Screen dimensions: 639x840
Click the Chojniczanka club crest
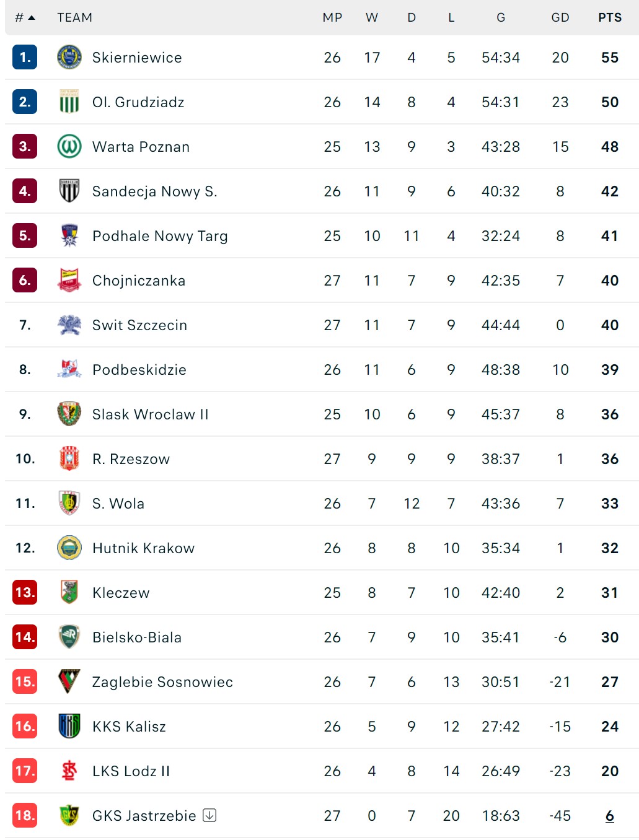point(69,281)
